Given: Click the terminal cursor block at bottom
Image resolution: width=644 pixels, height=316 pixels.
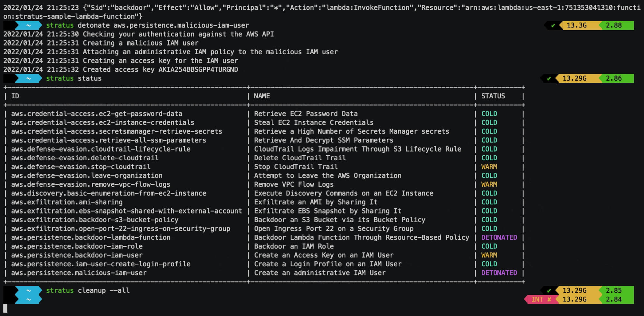Looking at the screenshot, I should [x=5, y=308].
